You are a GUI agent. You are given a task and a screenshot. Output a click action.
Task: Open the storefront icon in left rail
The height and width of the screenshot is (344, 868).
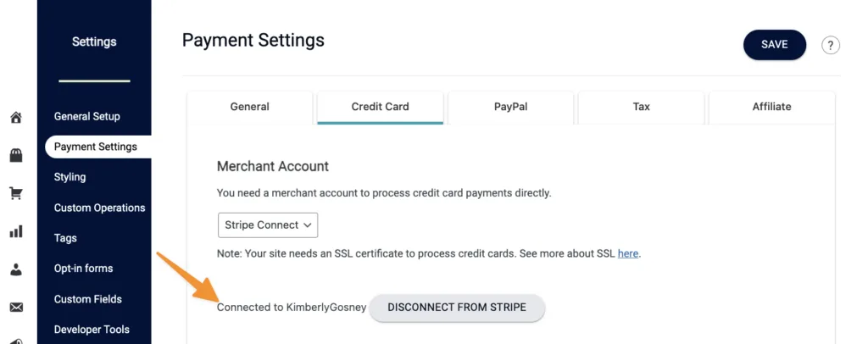click(15, 155)
